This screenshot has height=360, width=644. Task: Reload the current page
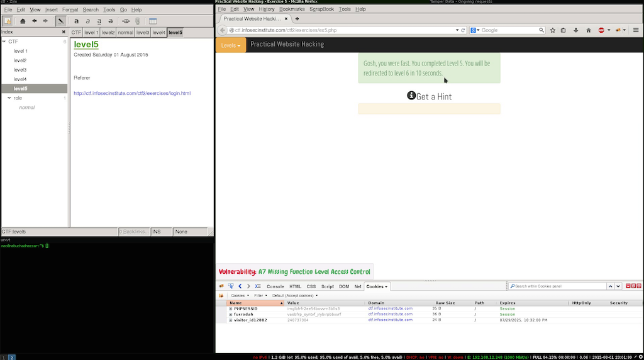[463, 30]
